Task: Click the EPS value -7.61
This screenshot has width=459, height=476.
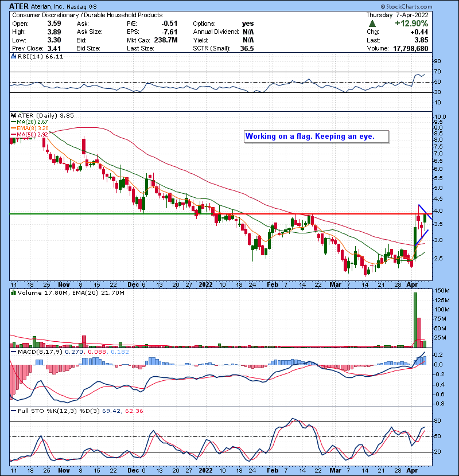Action: coord(169,32)
